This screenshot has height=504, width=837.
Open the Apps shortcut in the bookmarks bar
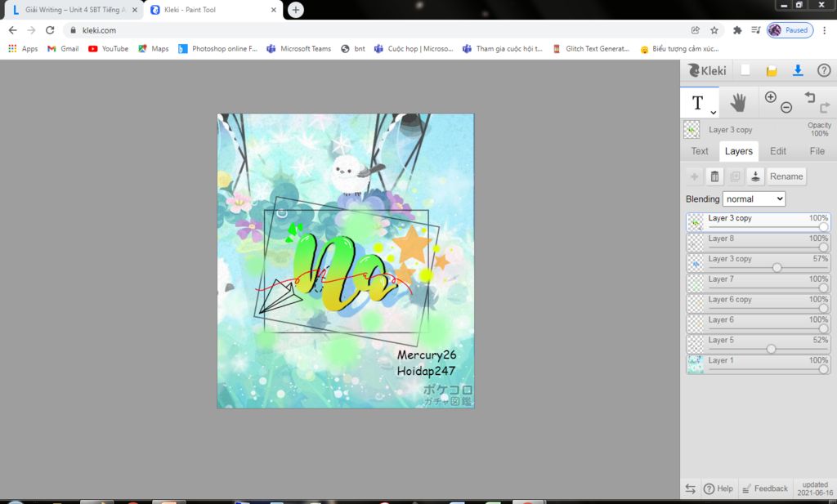23,48
